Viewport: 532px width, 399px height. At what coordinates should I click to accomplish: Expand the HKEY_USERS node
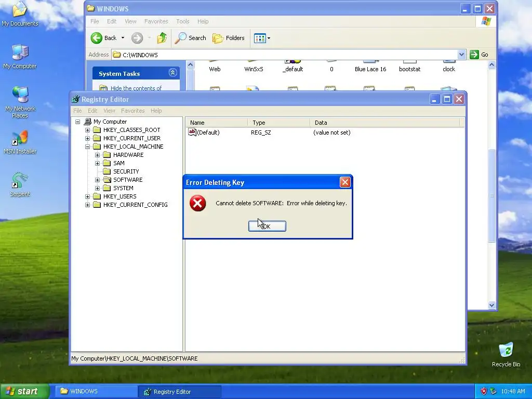[x=87, y=196]
